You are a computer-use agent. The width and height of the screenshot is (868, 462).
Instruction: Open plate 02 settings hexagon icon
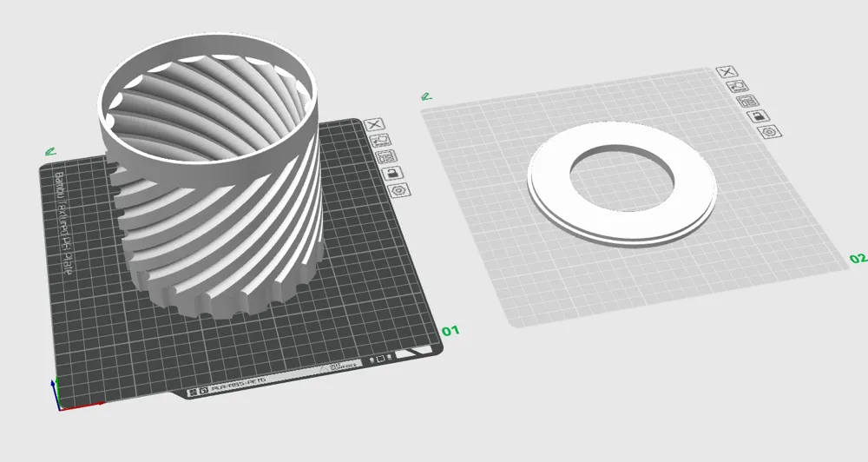(769, 132)
